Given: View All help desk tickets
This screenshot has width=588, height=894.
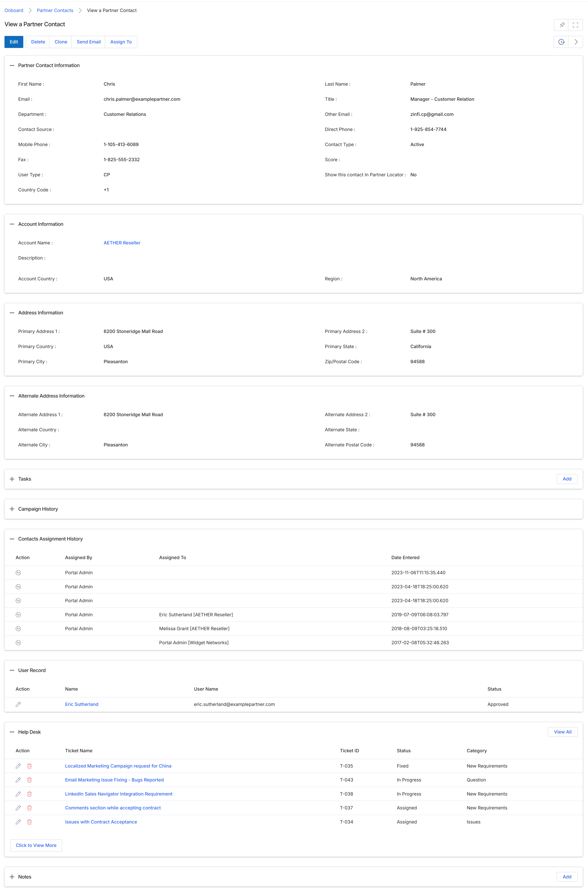Looking at the screenshot, I should tap(562, 732).
